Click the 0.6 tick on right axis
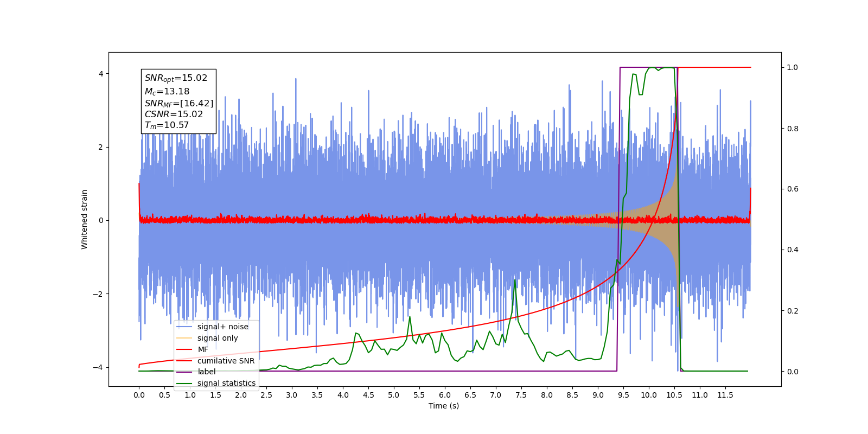The image size is (868, 434). [x=793, y=189]
